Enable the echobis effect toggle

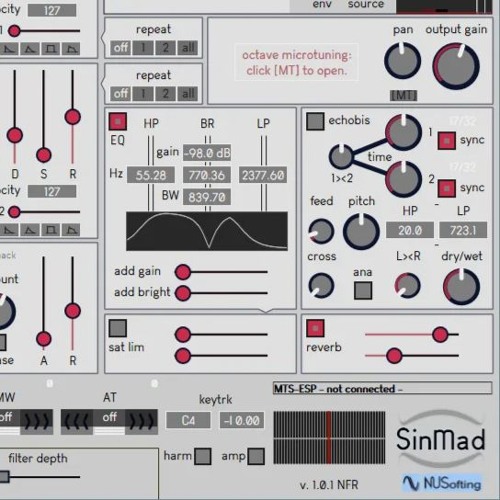315,121
